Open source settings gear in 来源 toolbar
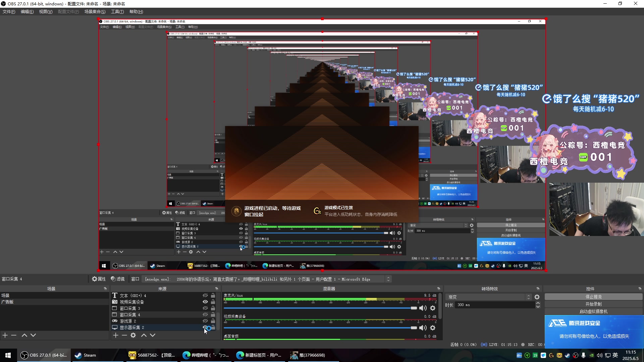The width and height of the screenshot is (644, 362). pyautogui.click(x=133, y=335)
